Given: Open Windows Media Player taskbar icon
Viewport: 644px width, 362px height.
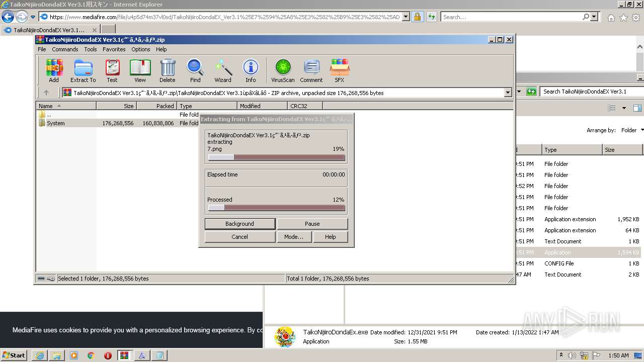Looking at the screenshot, I should click(x=74, y=355).
